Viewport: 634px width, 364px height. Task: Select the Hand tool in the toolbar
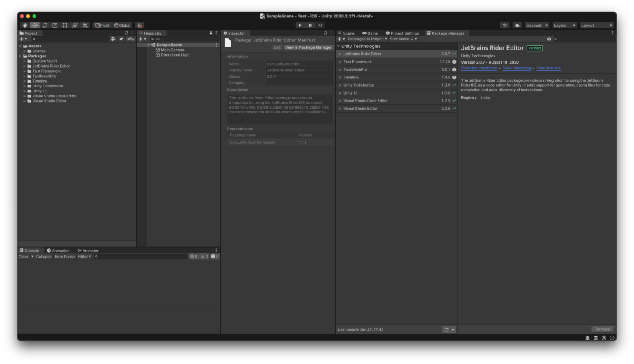[x=24, y=25]
